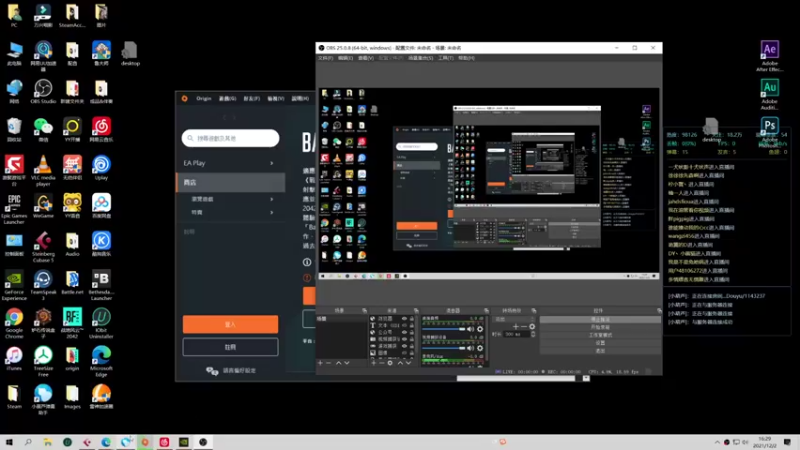Open the scene transition type dropdown in OBS

click(514, 319)
